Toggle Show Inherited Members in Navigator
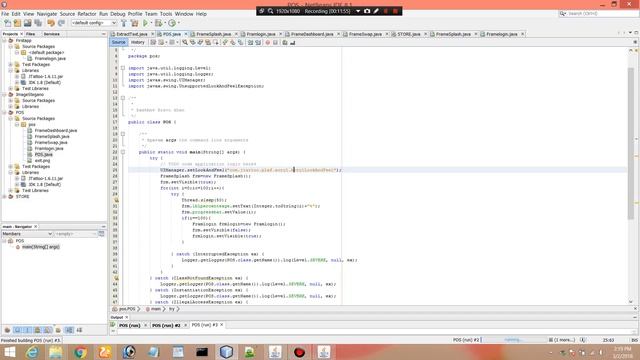The width and height of the screenshot is (640, 360). pyautogui.click(x=7, y=330)
